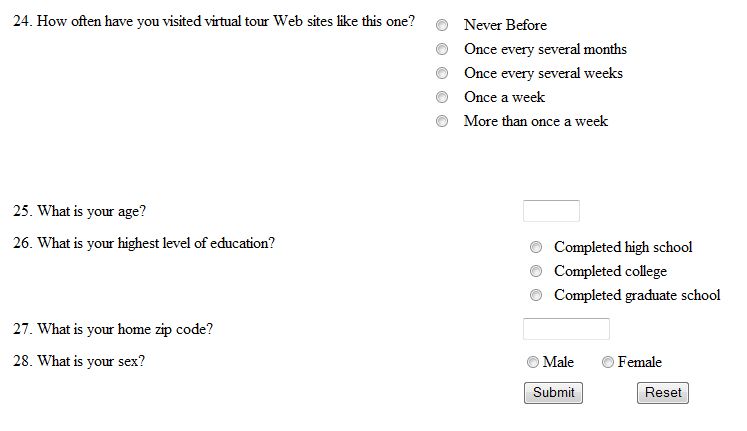Click the Submit button
Viewport: 747px width, 431px height.
(554, 393)
